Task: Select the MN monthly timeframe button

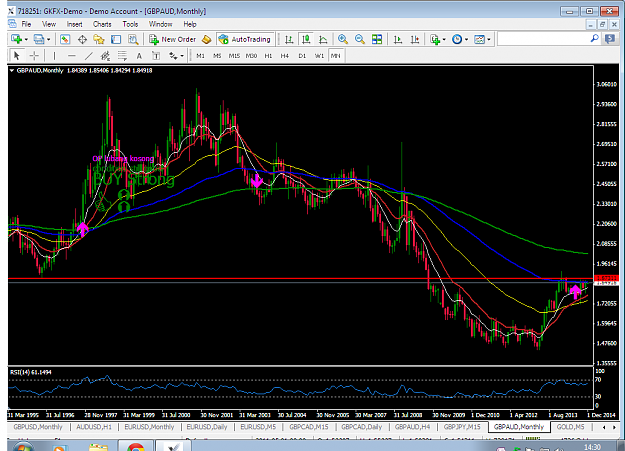Action: [x=336, y=56]
